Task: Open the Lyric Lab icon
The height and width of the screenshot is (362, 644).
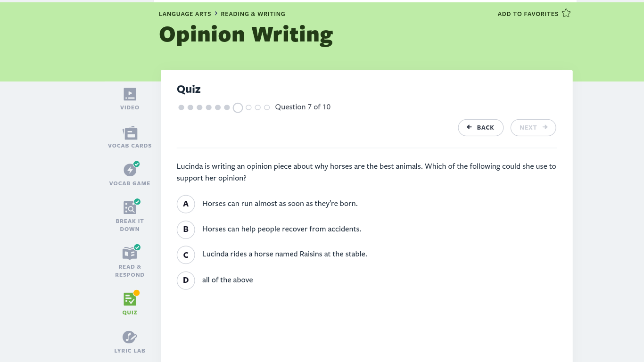Action: [x=130, y=337]
